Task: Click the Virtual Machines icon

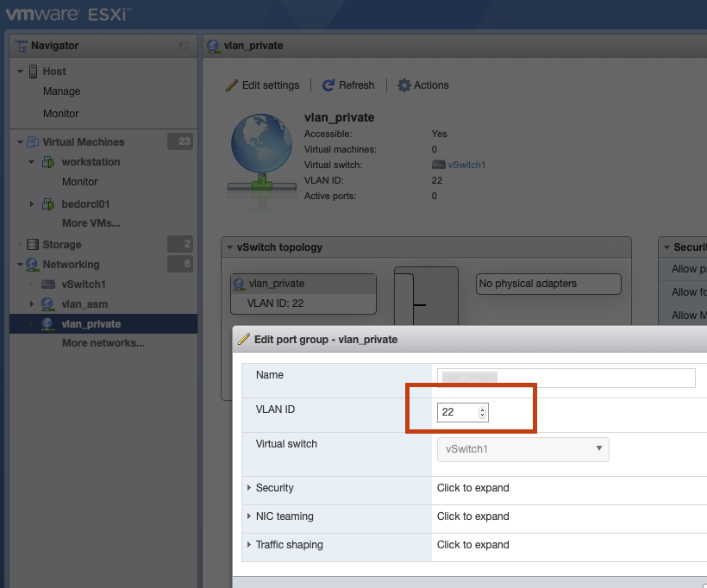Action: [x=33, y=142]
